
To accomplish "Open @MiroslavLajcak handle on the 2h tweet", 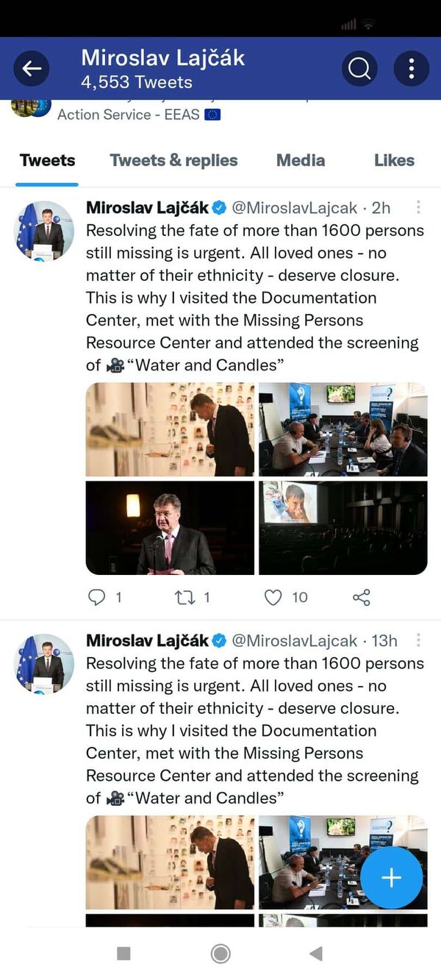I will tap(295, 208).
